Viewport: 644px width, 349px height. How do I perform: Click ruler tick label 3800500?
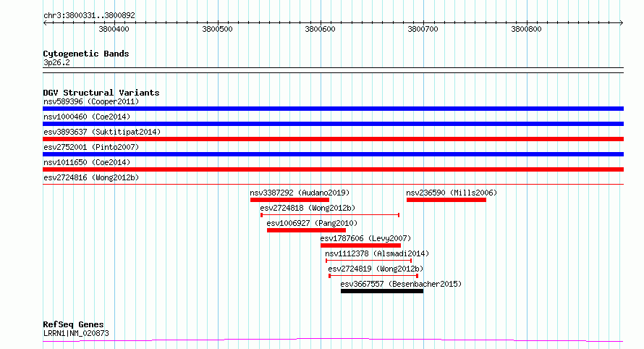coord(217,29)
